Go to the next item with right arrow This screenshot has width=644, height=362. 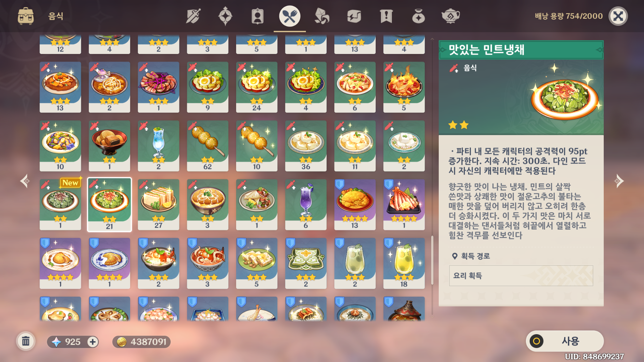coord(619,181)
